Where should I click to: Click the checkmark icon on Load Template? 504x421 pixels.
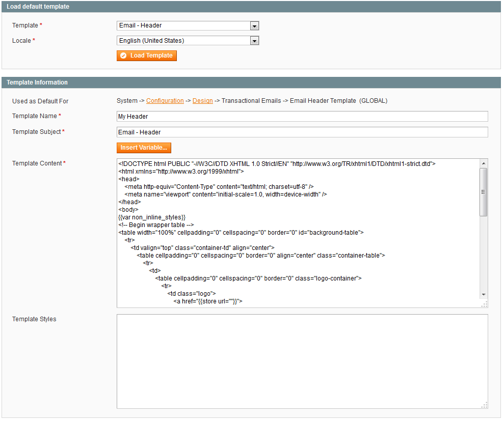[x=123, y=55]
